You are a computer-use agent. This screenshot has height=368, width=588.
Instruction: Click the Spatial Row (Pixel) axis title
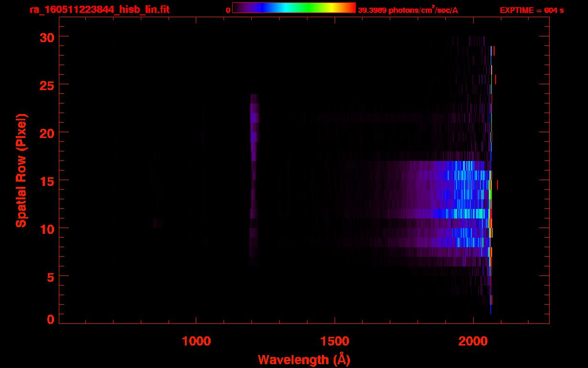(x=21, y=170)
